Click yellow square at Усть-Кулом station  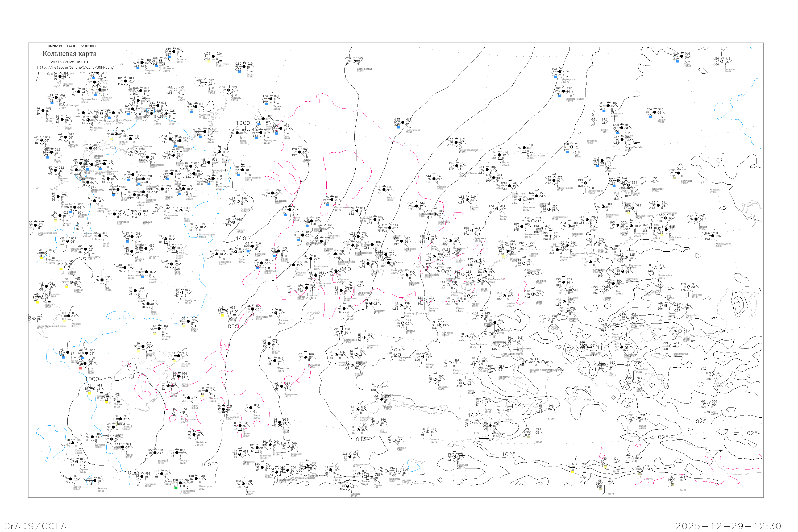[x=209, y=61]
